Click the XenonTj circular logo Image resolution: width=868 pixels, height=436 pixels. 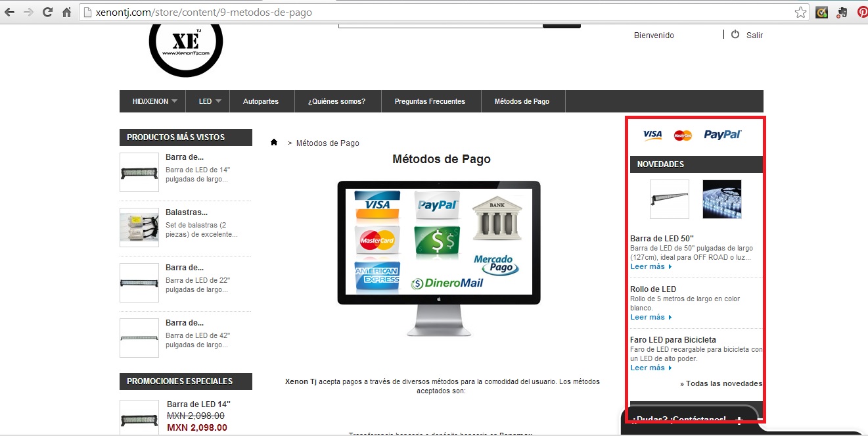(186, 45)
